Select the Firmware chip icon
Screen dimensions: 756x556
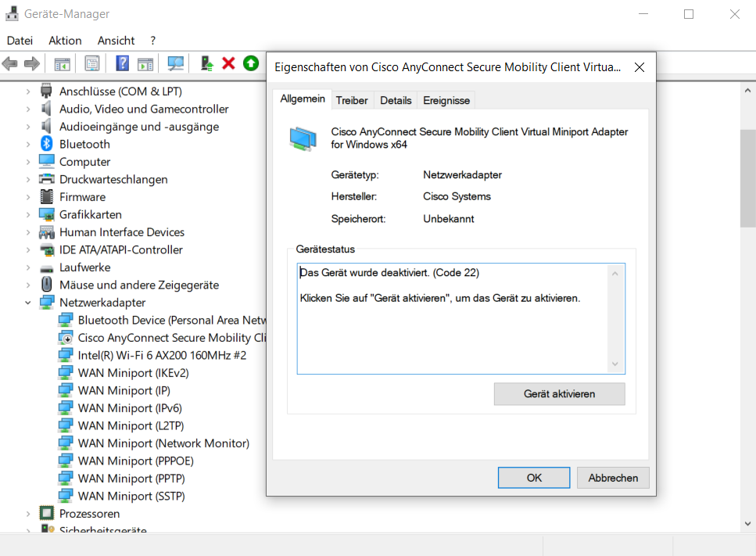pos(47,196)
